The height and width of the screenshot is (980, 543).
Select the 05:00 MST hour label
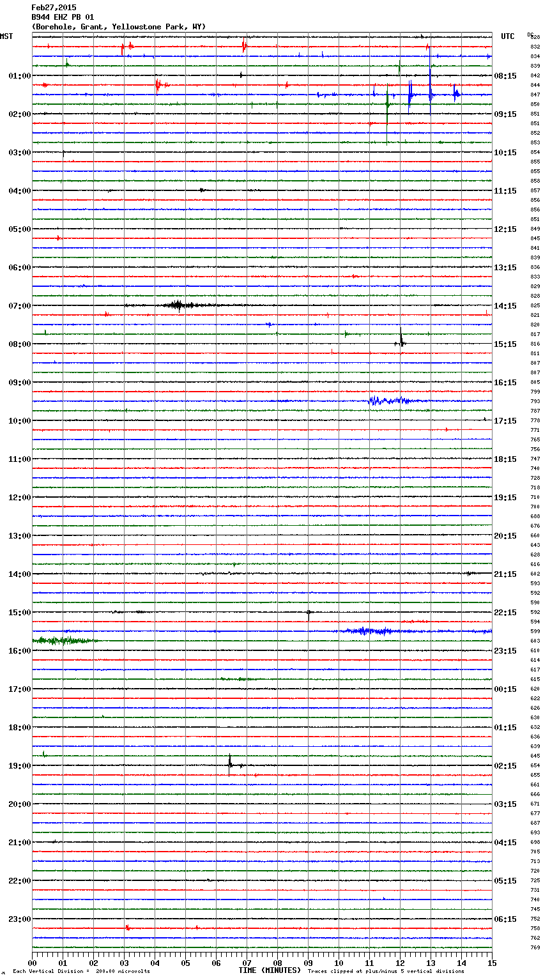(20, 229)
